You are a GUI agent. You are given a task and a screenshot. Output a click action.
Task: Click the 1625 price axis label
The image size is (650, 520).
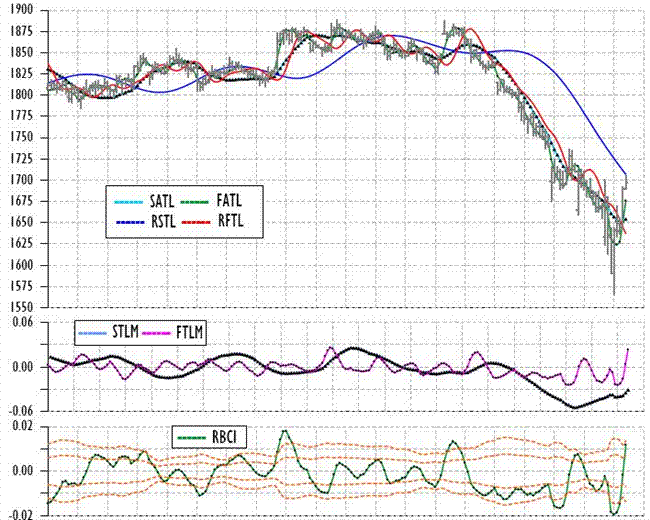coord(22,243)
